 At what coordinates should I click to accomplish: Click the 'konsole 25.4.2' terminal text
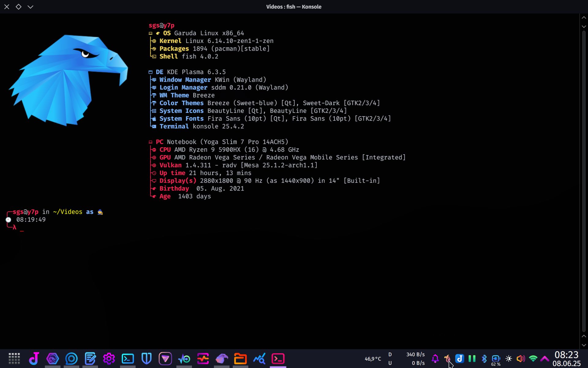(218, 126)
